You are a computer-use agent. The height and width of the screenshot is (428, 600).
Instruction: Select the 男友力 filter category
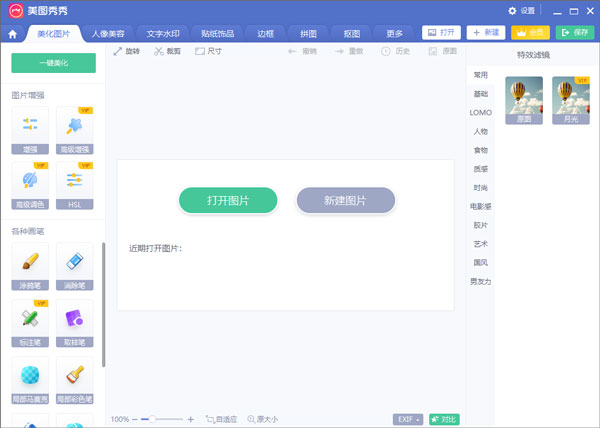pos(481,282)
